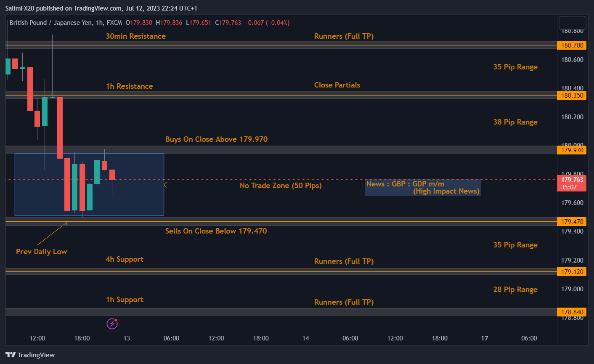Click the GBP GDP m/m news text box
Screen dimensions: 594x364
pos(422,188)
